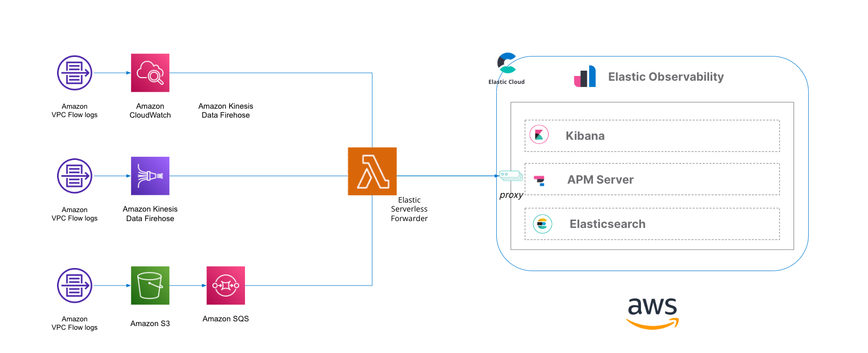Click the Elastic Observability heading

(666, 77)
